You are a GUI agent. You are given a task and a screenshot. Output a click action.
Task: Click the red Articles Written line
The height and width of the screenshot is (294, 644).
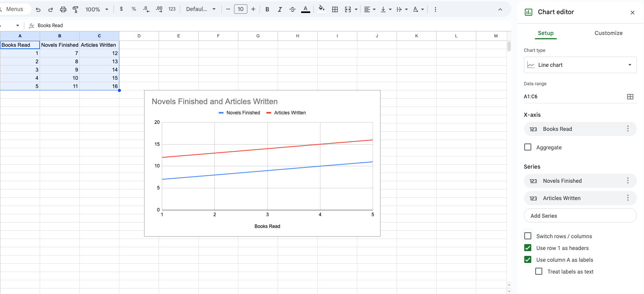pos(267,149)
